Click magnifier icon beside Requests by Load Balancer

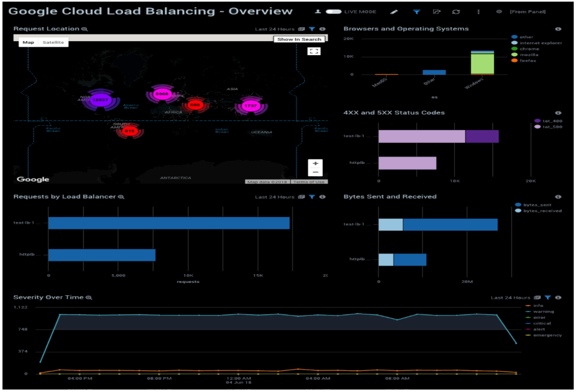[121, 197]
